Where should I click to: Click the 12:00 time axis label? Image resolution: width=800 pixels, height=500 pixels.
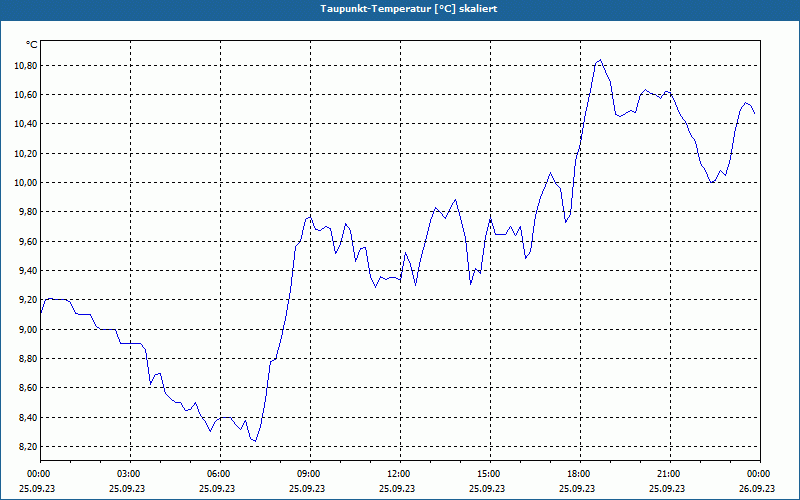pos(400,474)
